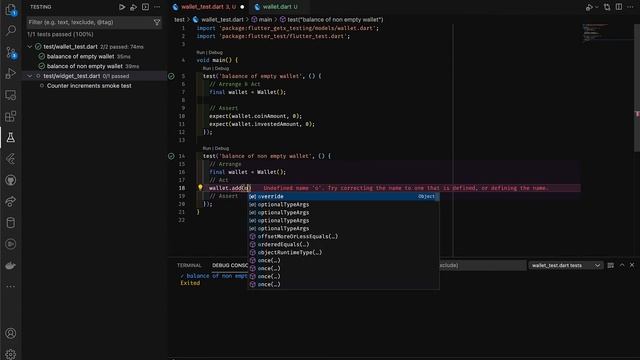This screenshot has width=640, height=360.
Task: Click 'Debug' CodeLens above 'balance of non empty wallet' test
Action: coord(222,148)
